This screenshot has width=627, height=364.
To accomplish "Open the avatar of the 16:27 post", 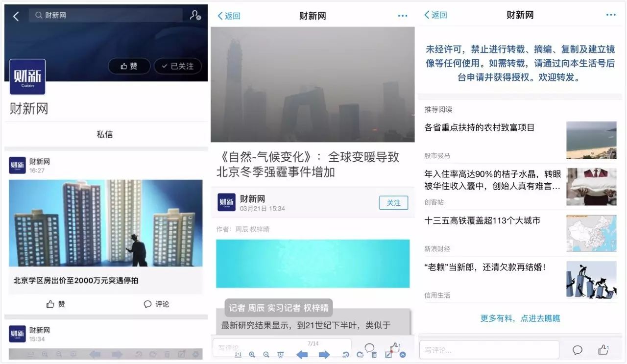I will coord(17,166).
